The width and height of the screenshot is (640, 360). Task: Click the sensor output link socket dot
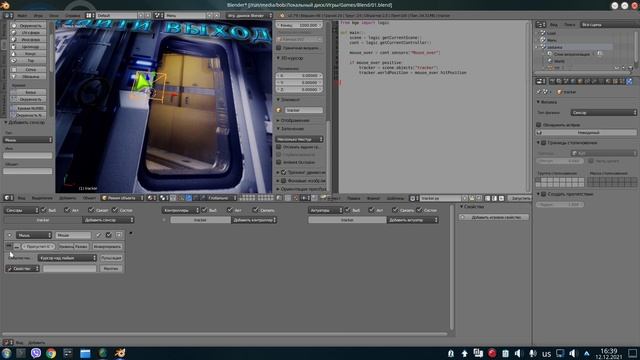(131, 233)
